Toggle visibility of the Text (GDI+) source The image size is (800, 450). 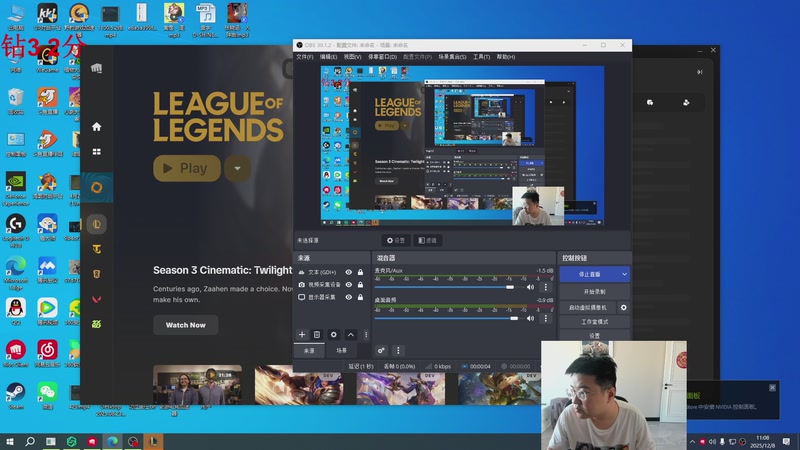coord(348,272)
